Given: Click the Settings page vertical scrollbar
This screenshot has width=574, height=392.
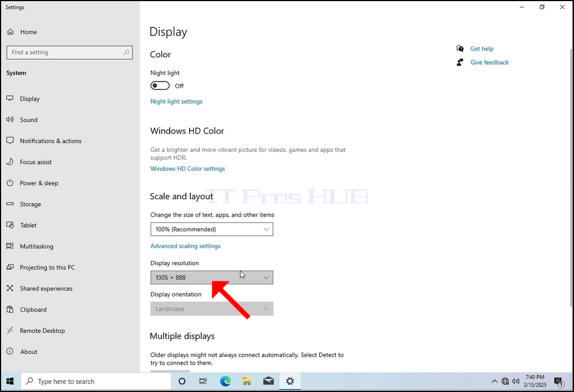Looking at the screenshot, I should pos(571,178).
